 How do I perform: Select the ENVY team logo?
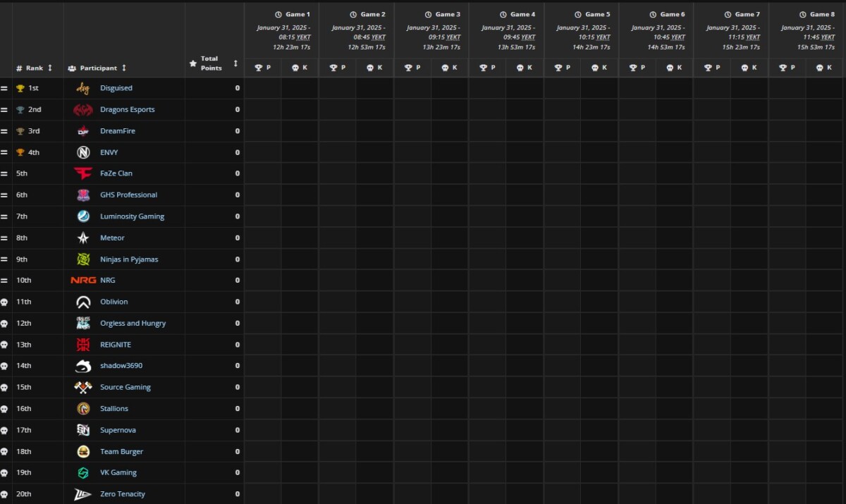click(x=83, y=152)
